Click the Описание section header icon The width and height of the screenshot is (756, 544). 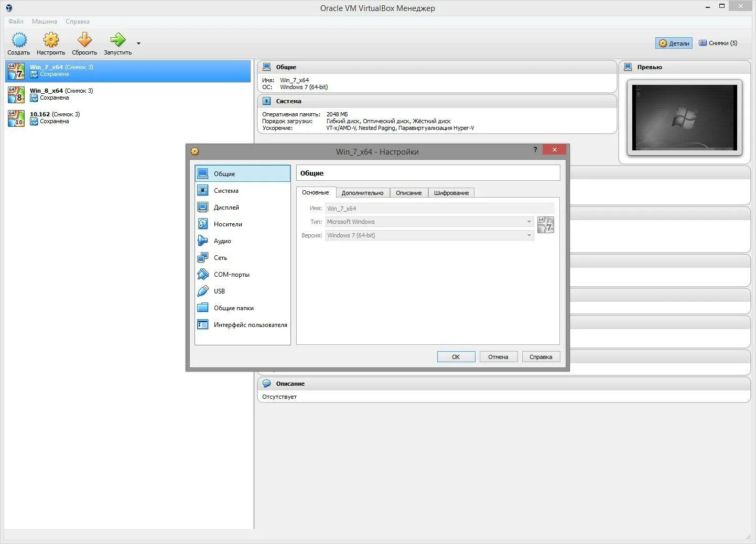tap(267, 384)
